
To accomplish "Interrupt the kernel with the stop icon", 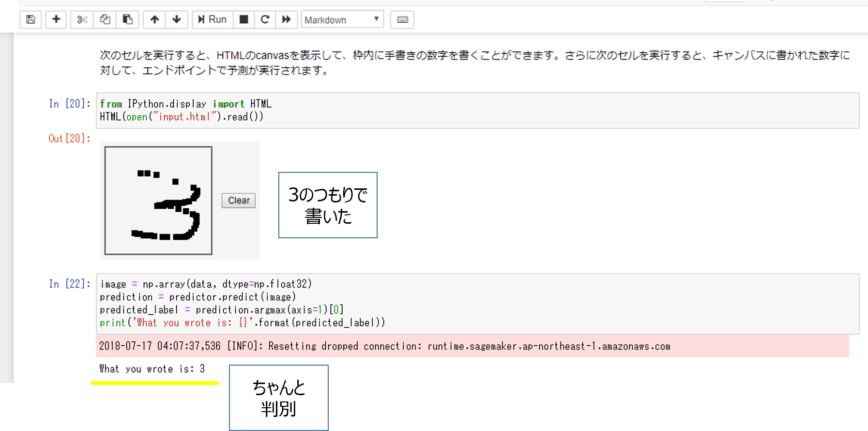I will 244,19.
